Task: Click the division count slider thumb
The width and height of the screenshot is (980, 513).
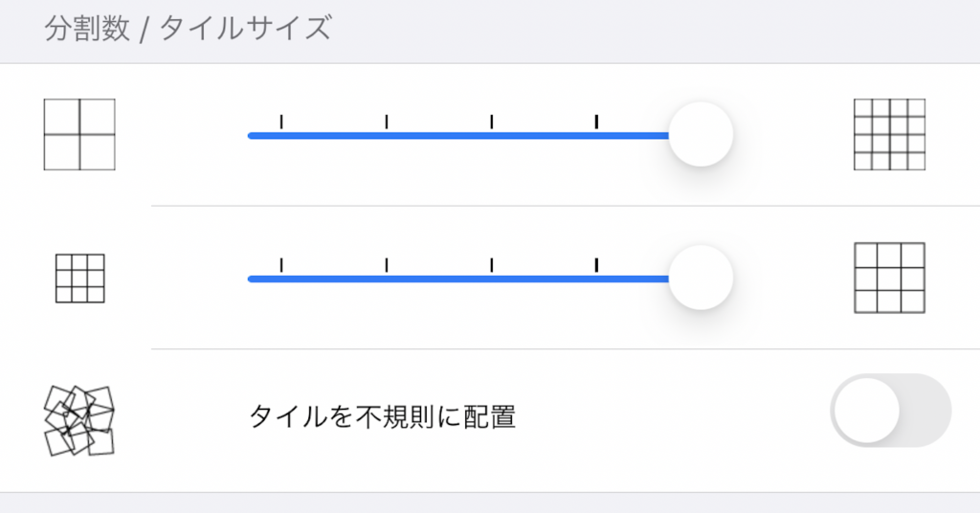Action: (701, 134)
